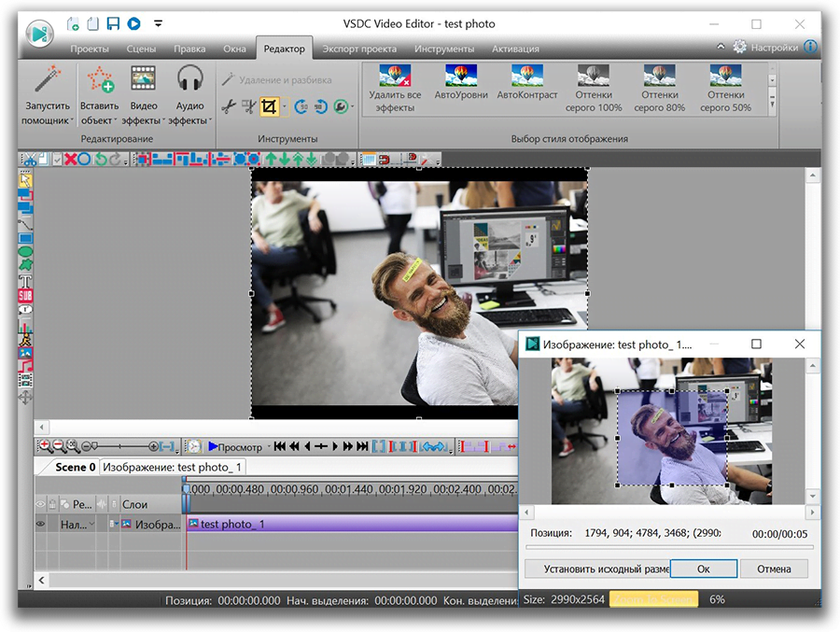Image resolution: width=840 pixels, height=632 pixels.
Task: Click the save project floppy icon
Action: pos(113,23)
